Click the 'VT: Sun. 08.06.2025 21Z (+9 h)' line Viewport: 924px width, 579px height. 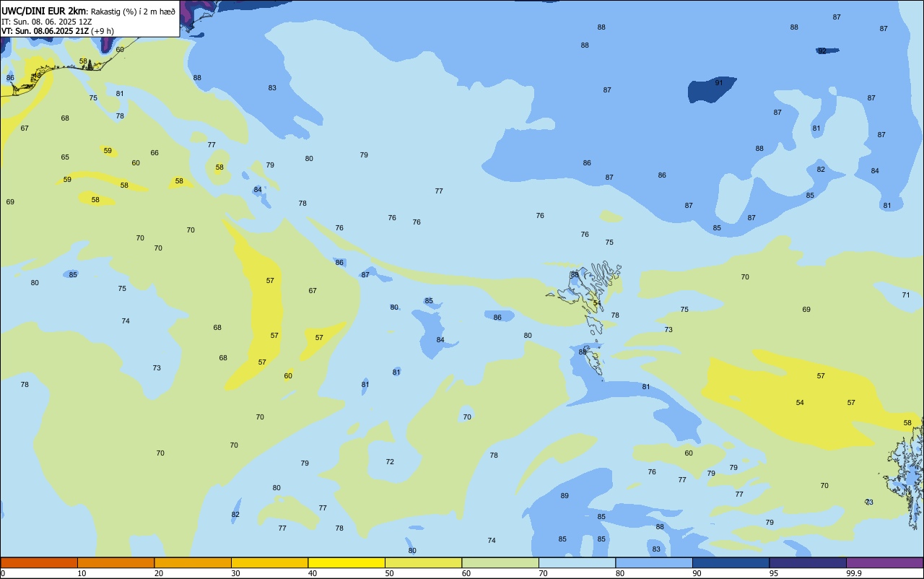[58, 31]
